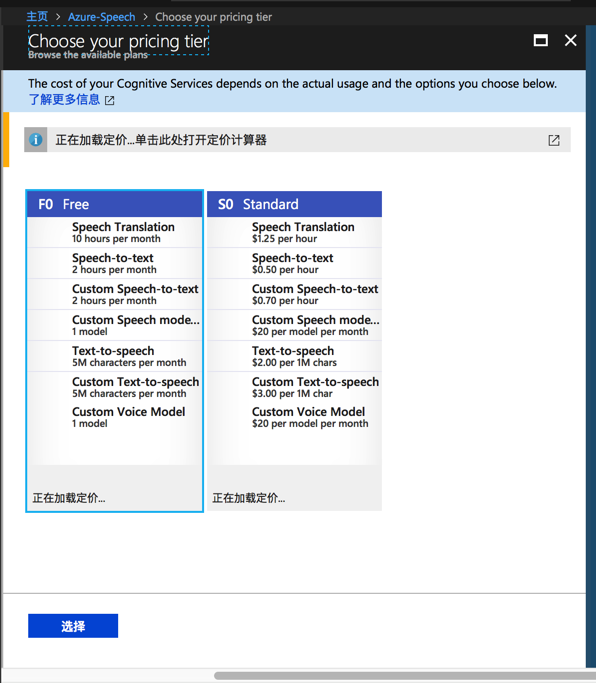Click Free tier 'Custom Voice Model 1 model'
The image size is (596, 683).
(x=115, y=417)
